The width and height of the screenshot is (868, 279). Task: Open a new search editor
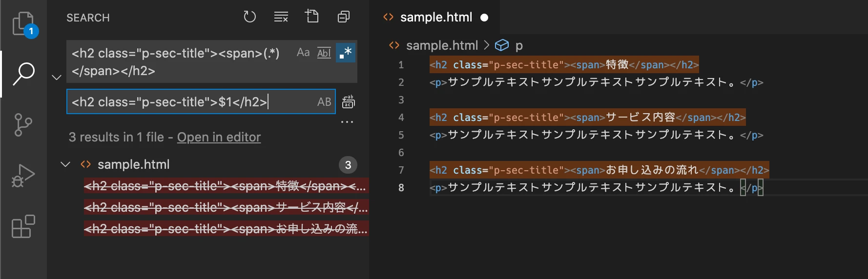pos(312,17)
